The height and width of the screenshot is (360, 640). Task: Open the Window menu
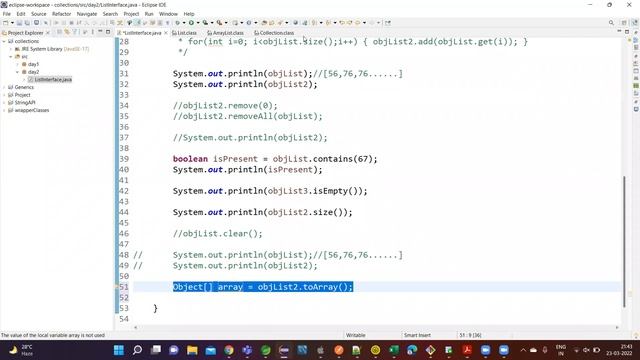tap(168, 14)
